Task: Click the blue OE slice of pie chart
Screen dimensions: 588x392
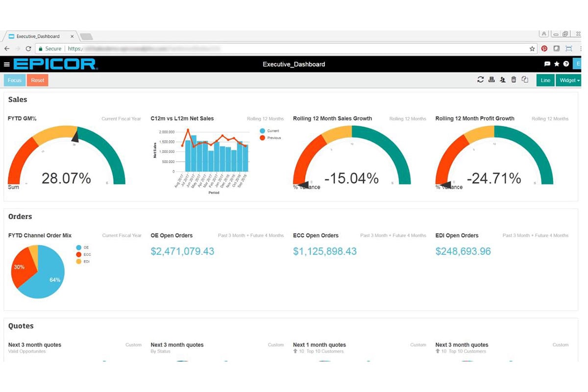Action: [x=49, y=277]
